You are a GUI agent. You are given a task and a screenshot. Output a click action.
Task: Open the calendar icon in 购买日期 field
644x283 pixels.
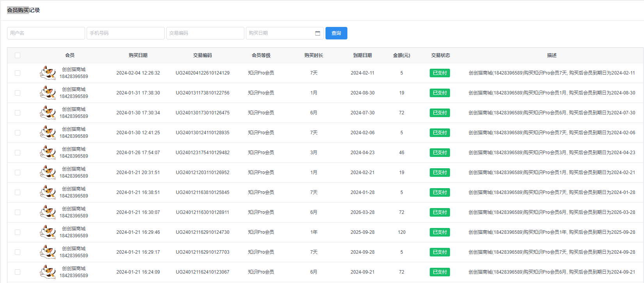(318, 33)
